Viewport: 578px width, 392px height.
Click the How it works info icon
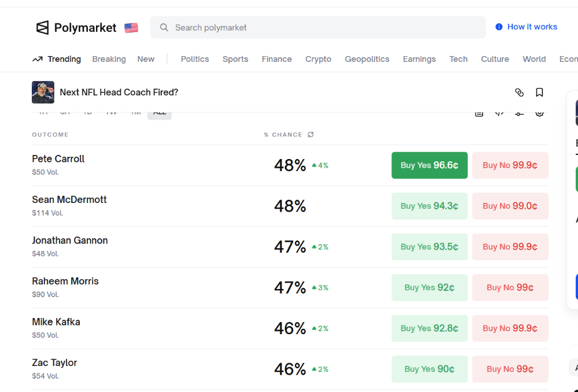click(x=499, y=27)
